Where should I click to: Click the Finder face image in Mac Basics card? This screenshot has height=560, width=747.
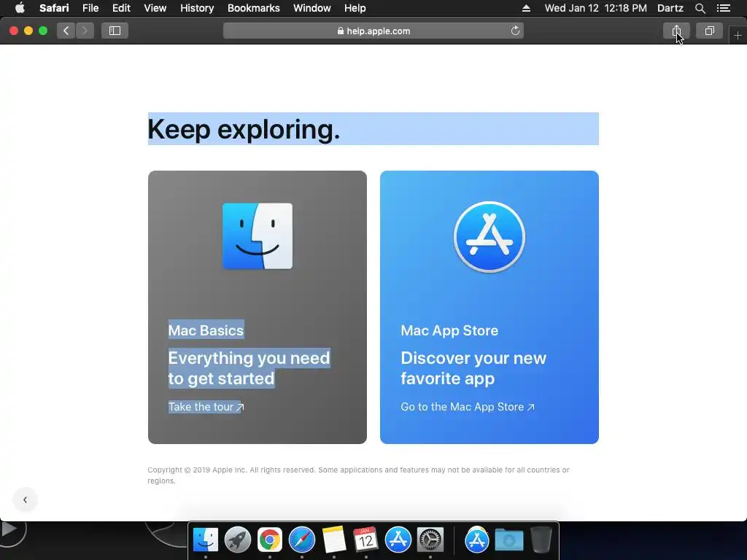(258, 236)
